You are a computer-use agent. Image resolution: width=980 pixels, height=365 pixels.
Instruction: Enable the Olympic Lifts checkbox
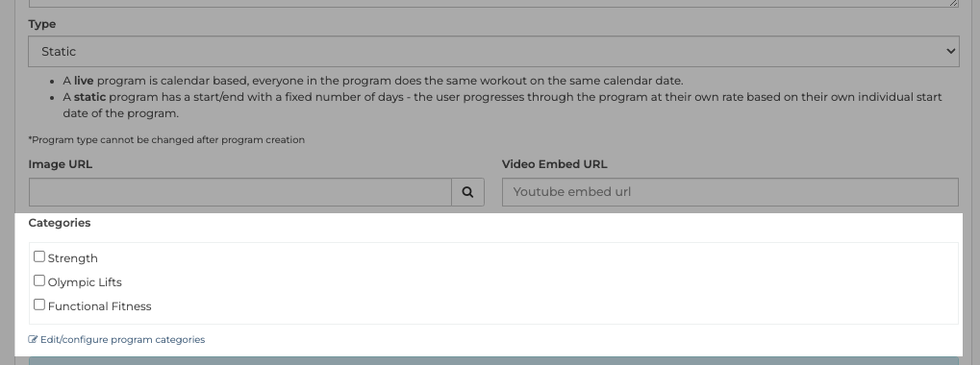point(39,280)
